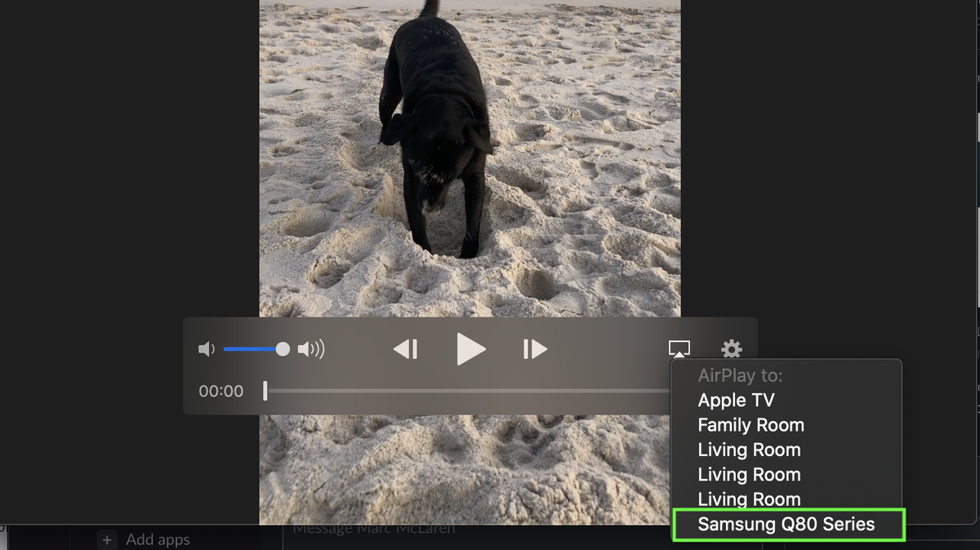The height and width of the screenshot is (550, 980).
Task: Advance the video one frame forward
Action: pos(535,348)
